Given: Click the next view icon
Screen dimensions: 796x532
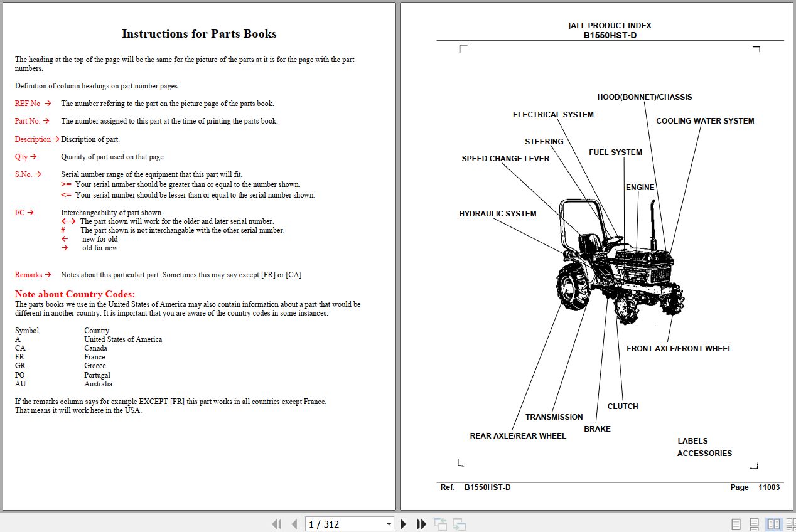Looking at the screenshot, I should pos(460,524).
